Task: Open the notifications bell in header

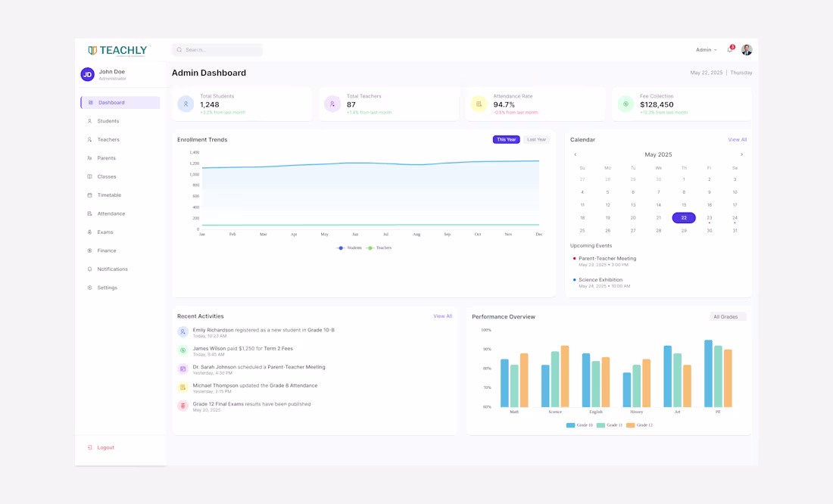Action: (x=730, y=50)
